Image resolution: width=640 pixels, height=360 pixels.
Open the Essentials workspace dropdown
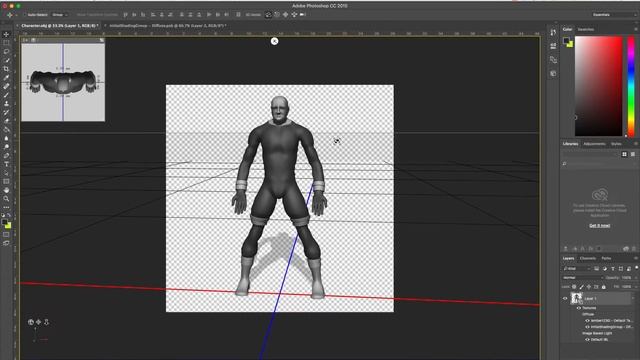613,15
